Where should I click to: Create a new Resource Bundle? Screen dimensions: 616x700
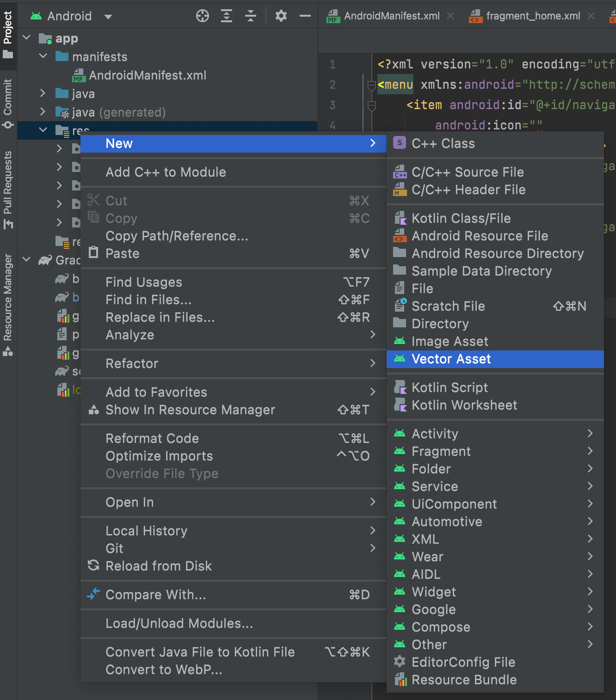(x=495, y=680)
